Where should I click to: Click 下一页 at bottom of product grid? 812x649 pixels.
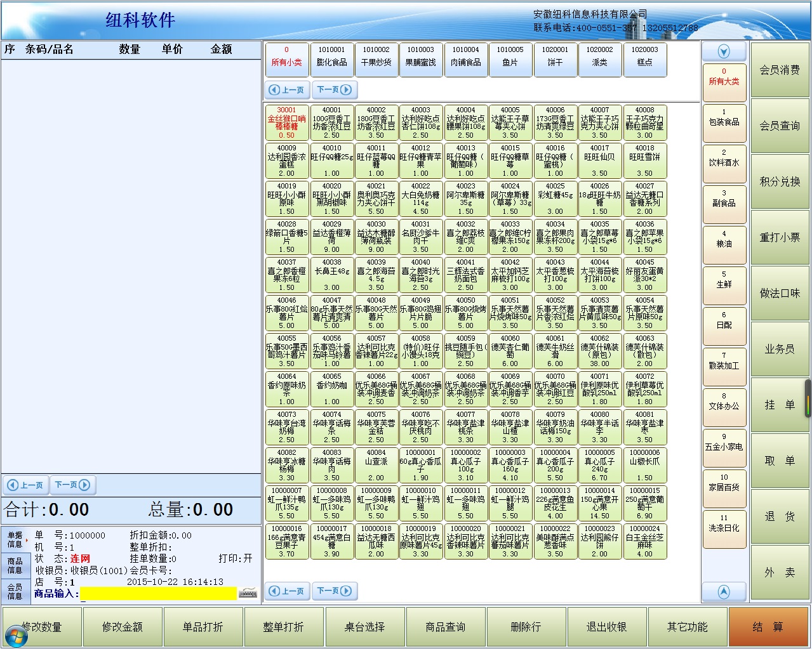coord(334,591)
